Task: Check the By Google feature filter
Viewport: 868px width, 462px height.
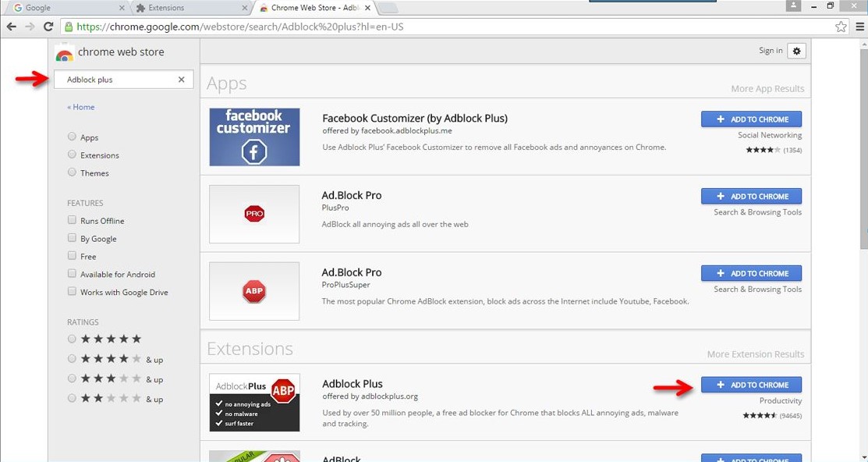Action: coord(72,238)
